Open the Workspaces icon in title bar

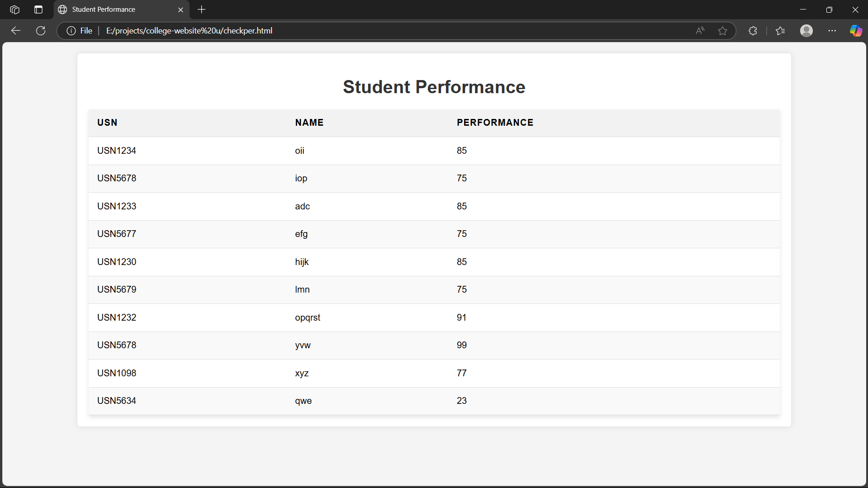(14, 9)
